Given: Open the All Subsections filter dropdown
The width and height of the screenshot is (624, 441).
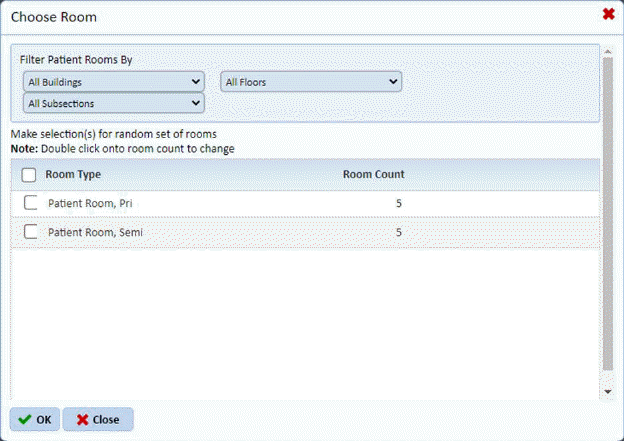Looking at the screenshot, I should (x=113, y=102).
